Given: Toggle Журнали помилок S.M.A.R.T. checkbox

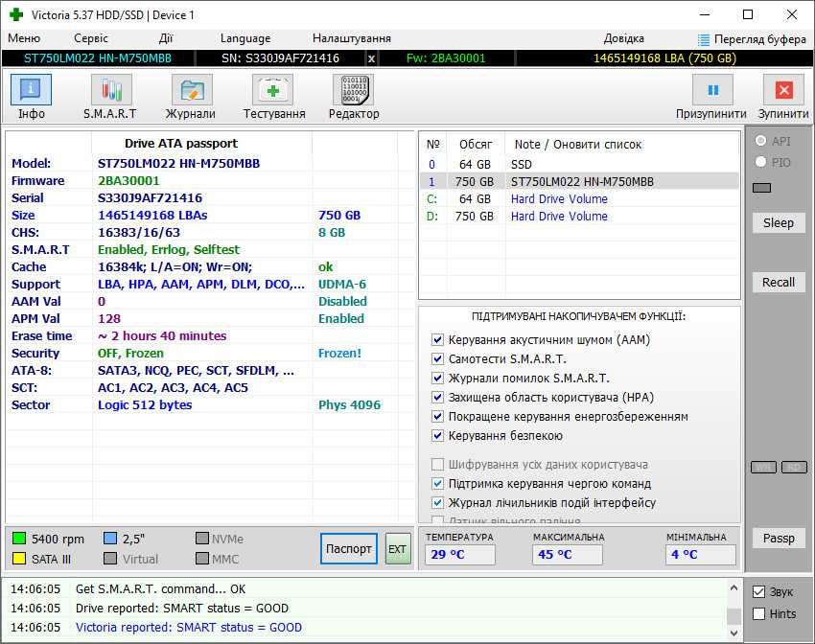Looking at the screenshot, I should [x=437, y=379].
